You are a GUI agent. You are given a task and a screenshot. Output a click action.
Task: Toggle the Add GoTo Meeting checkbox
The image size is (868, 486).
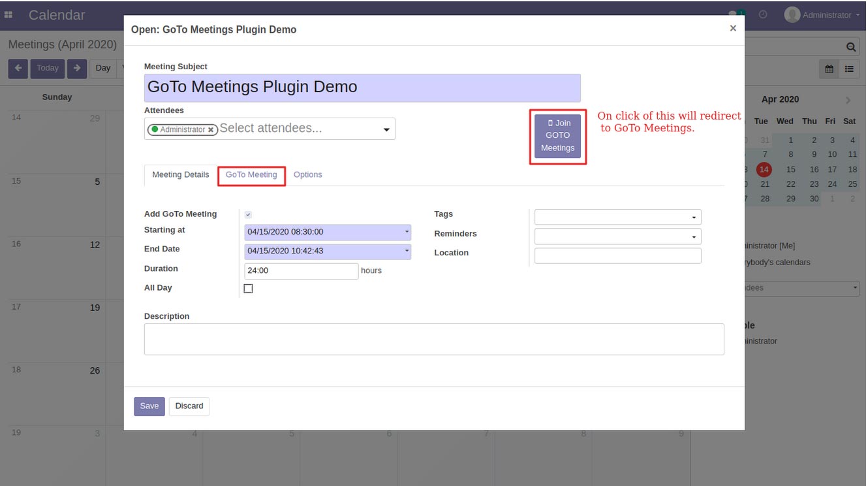(x=248, y=214)
